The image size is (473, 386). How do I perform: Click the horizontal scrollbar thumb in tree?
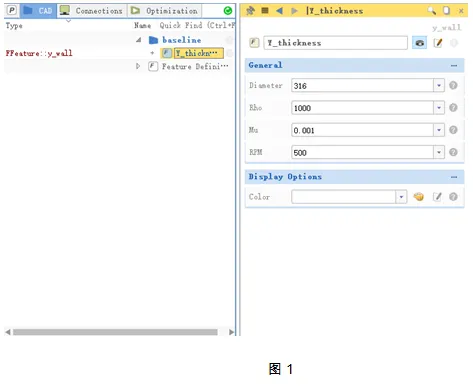click(x=115, y=332)
